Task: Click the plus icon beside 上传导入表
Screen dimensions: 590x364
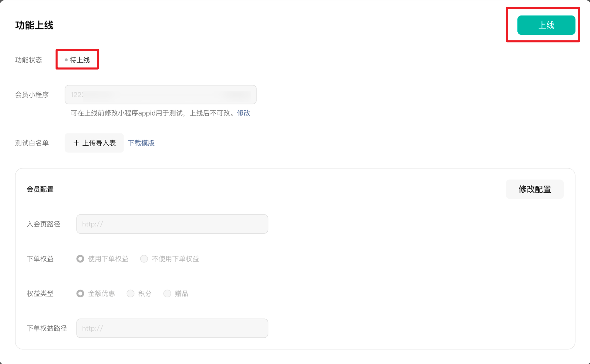Action: (x=76, y=143)
